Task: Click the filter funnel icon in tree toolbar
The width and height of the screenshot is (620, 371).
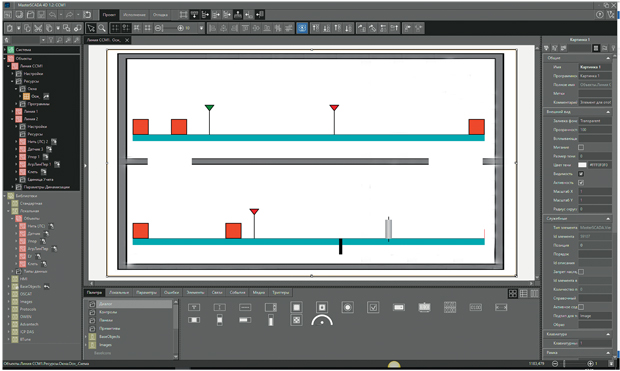Action: click(x=51, y=40)
